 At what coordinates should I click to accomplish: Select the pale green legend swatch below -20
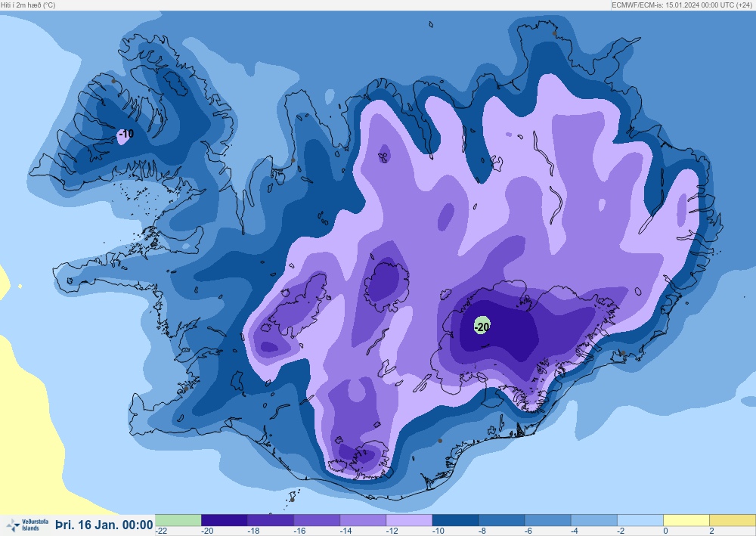tap(178, 520)
